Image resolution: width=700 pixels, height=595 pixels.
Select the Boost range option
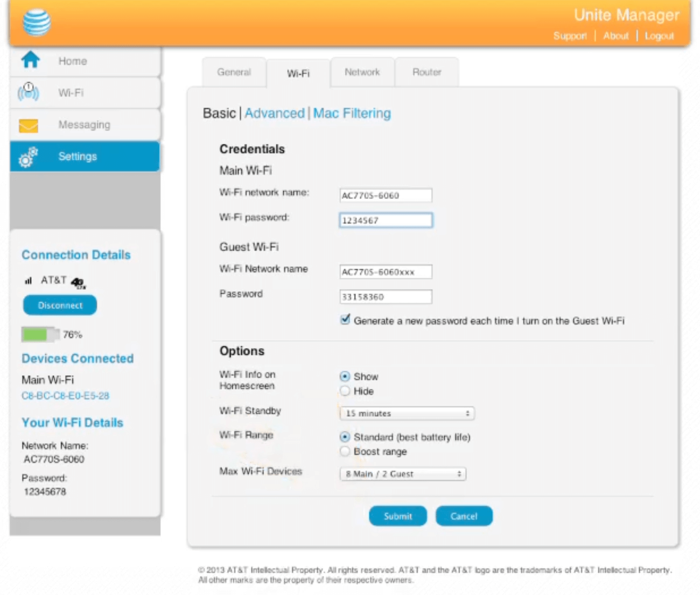pyautogui.click(x=345, y=451)
